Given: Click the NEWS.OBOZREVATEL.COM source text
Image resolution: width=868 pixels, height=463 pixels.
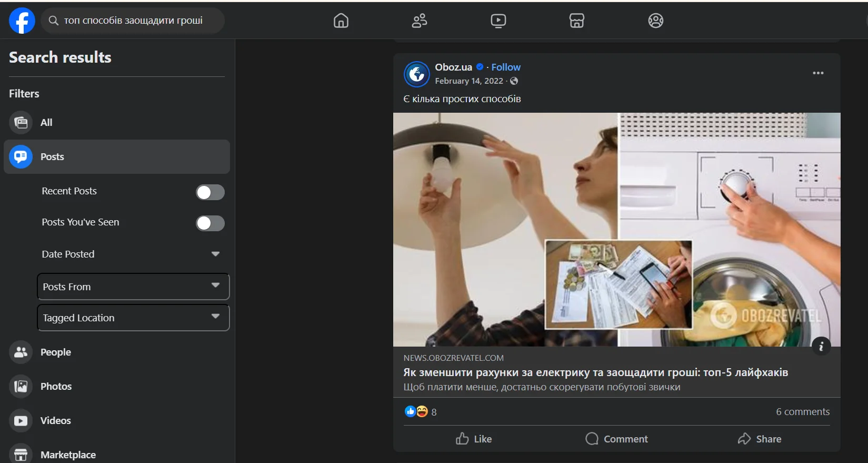Looking at the screenshot, I should (453, 358).
